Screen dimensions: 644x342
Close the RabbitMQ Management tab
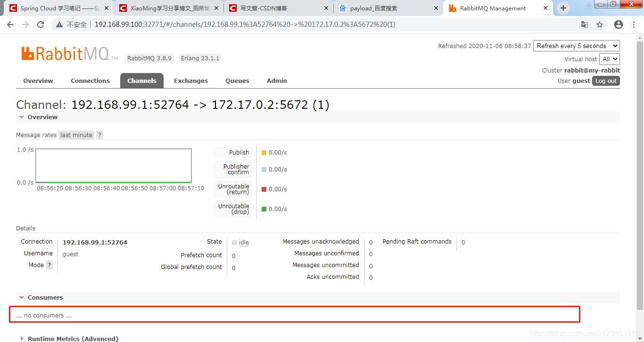pyautogui.click(x=545, y=8)
